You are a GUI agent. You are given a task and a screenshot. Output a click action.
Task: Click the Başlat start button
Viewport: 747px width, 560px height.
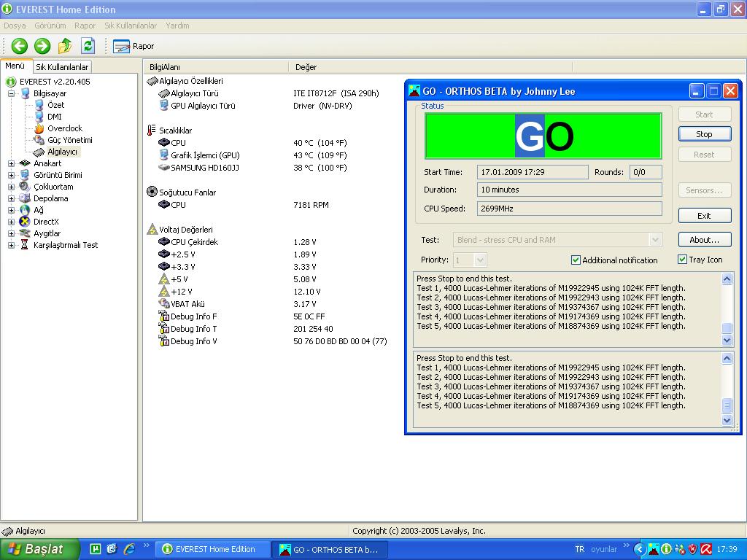[x=39, y=549]
